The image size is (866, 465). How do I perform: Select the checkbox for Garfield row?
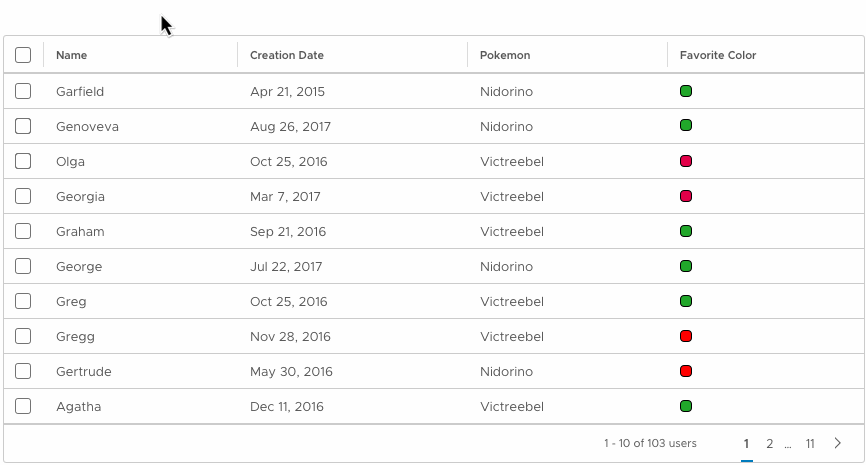[x=23, y=91]
